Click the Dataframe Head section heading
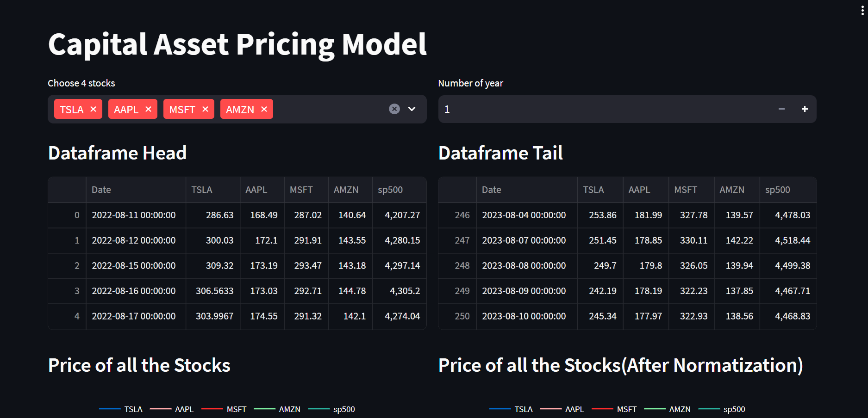This screenshot has width=868, height=418. (x=117, y=153)
